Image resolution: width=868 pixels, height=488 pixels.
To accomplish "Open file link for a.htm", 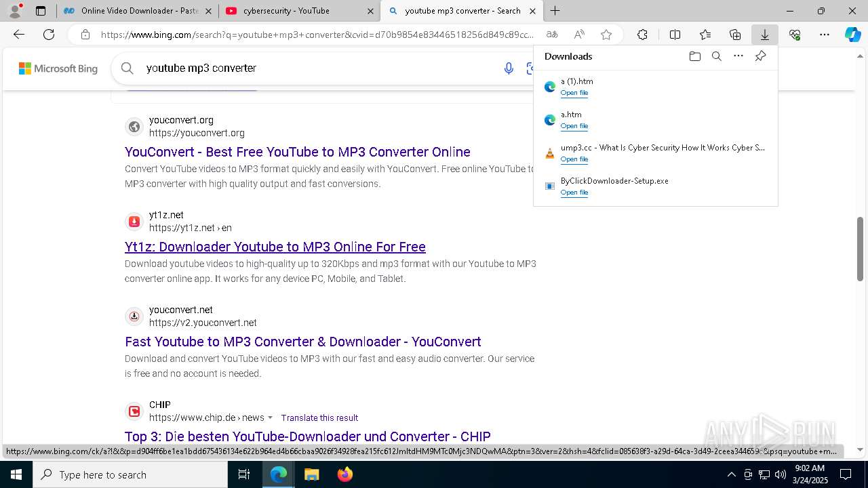I will [x=574, y=126].
